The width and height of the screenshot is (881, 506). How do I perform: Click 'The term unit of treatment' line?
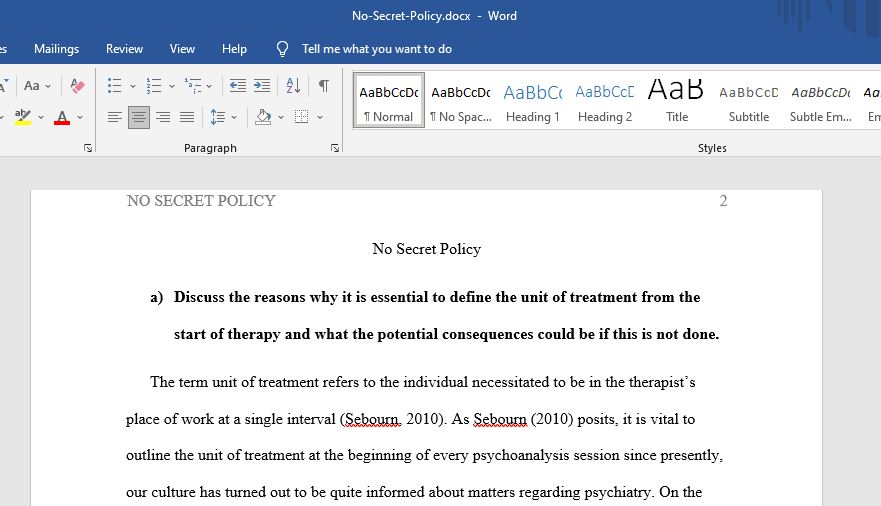[423, 382]
